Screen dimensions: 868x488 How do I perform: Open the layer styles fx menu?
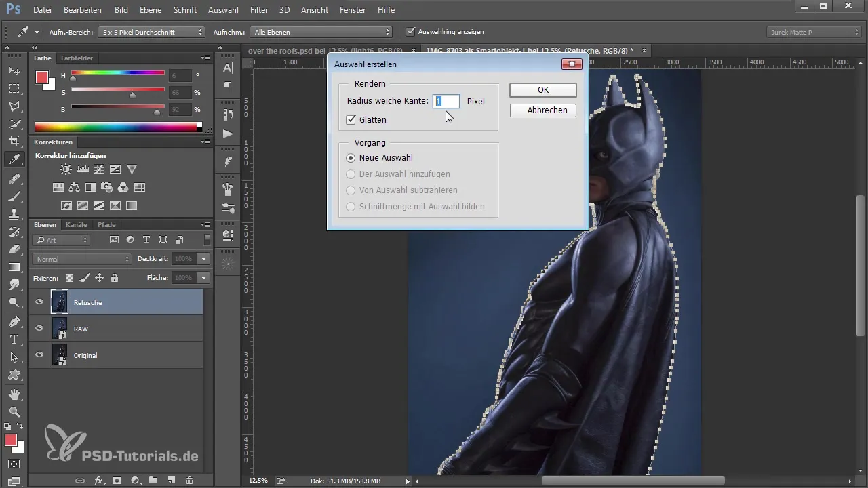[x=99, y=481]
